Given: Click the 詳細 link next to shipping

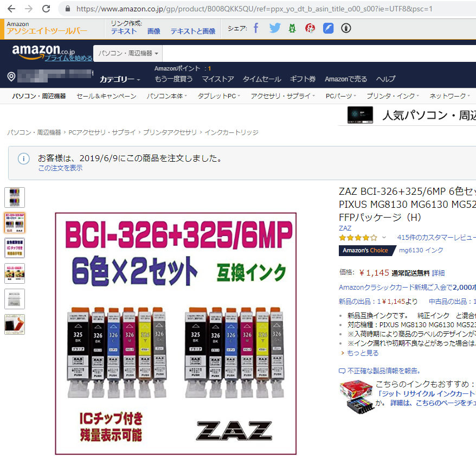Looking at the screenshot, I should [x=438, y=273].
